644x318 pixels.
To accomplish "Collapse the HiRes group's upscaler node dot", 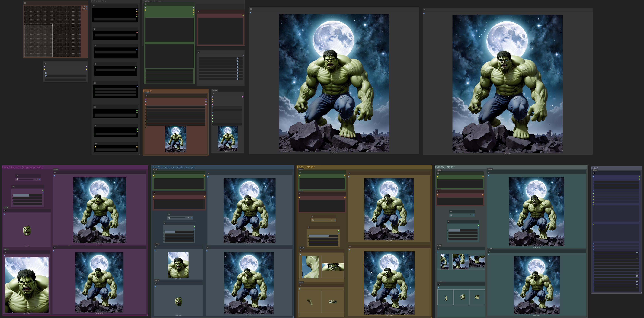I will click(146, 96).
